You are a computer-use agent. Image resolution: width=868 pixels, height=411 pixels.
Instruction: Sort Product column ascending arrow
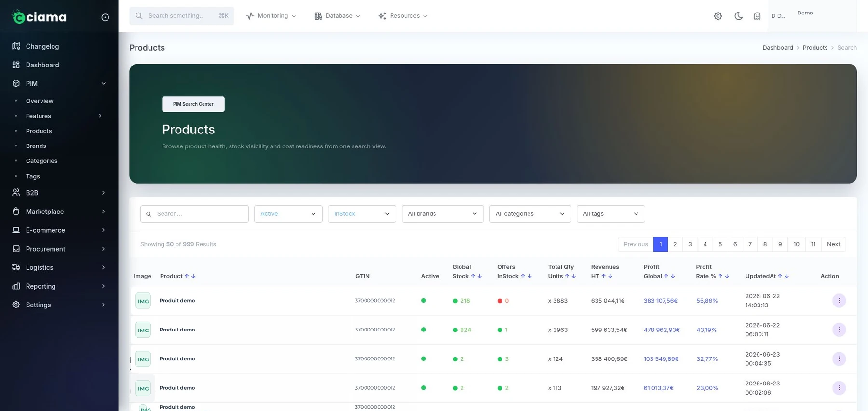tap(187, 276)
